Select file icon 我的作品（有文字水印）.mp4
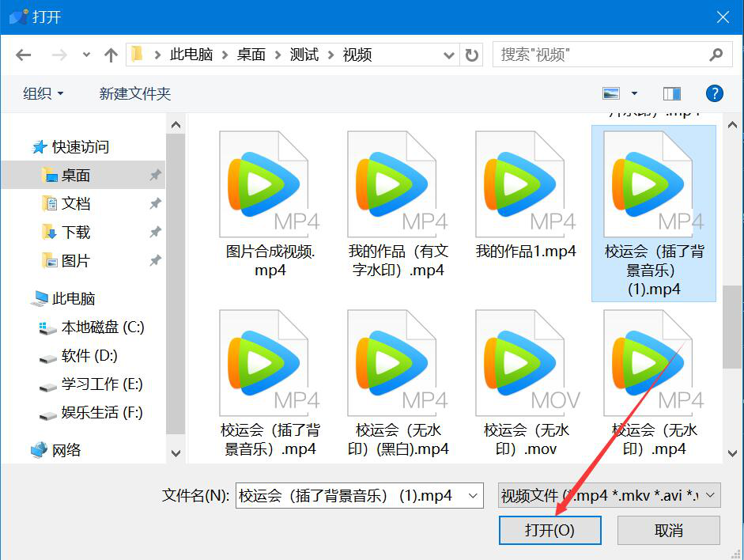The height and width of the screenshot is (560, 744). tap(398, 184)
